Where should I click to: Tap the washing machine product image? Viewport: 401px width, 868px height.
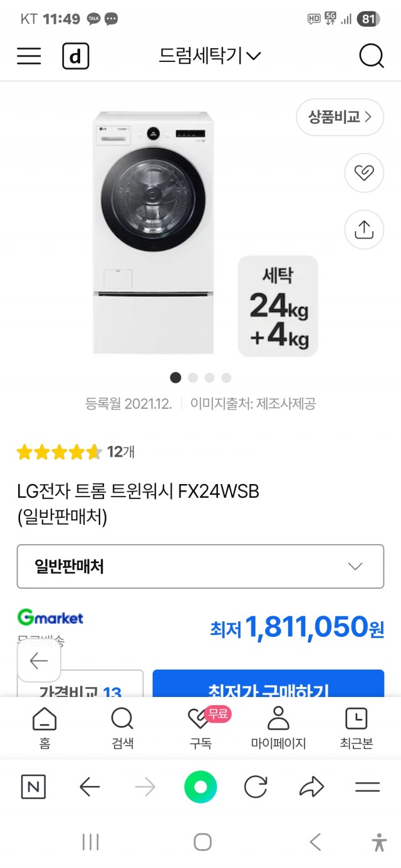coord(154,232)
